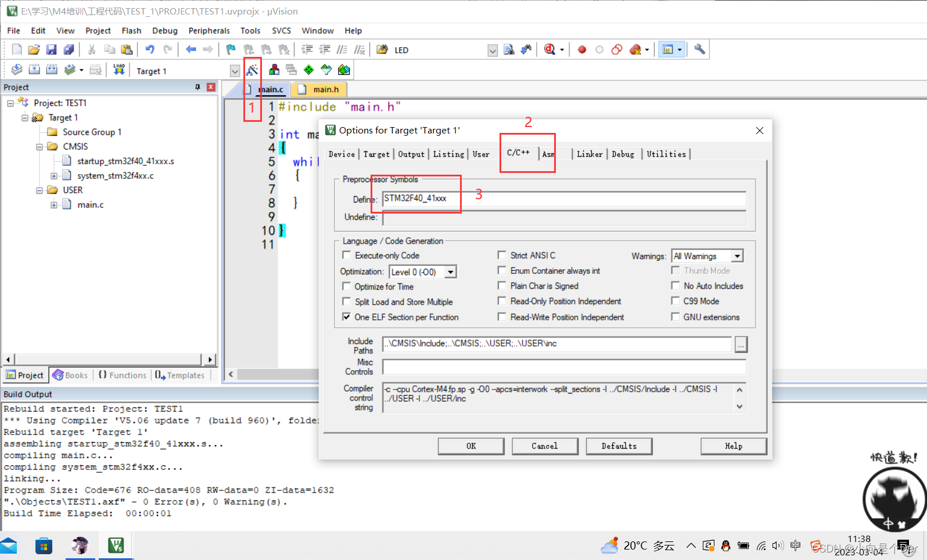The image size is (927, 560).
Task: Click the Translate file icon
Action: point(17,70)
